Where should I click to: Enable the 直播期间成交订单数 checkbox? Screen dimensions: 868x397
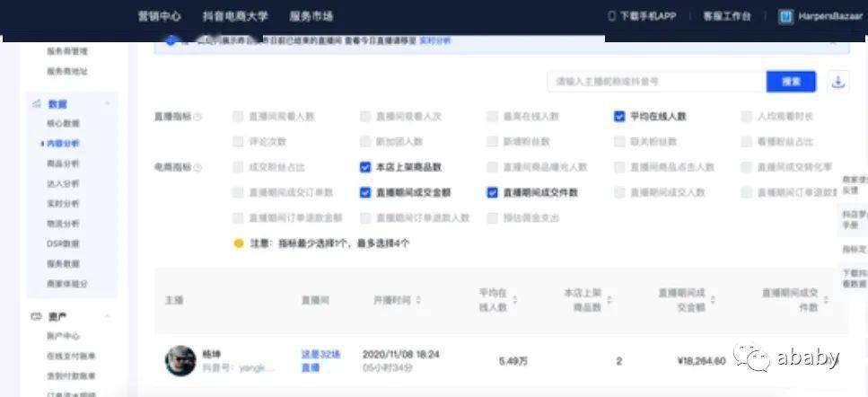coord(238,193)
